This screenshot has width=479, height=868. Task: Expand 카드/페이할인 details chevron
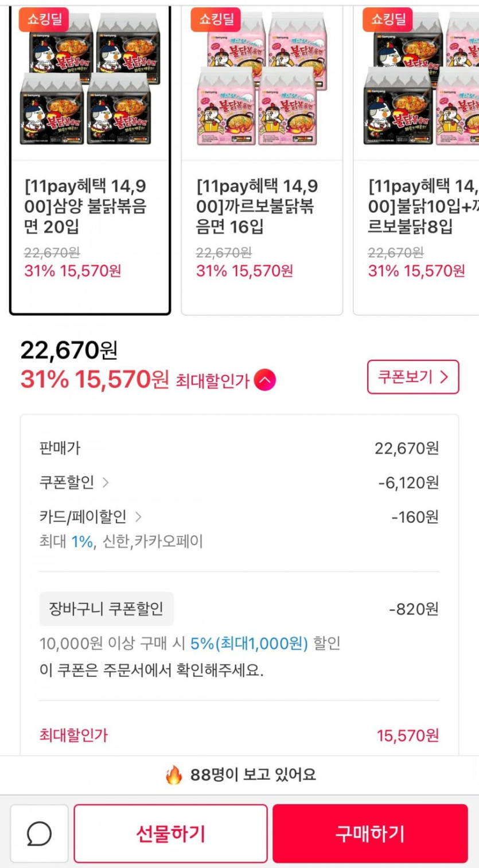click(x=138, y=517)
